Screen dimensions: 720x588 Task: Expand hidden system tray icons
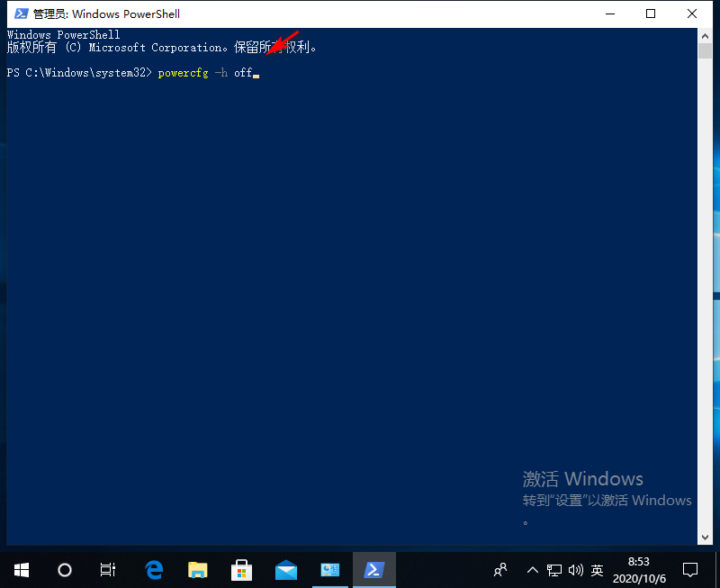pyautogui.click(x=532, y=570)
